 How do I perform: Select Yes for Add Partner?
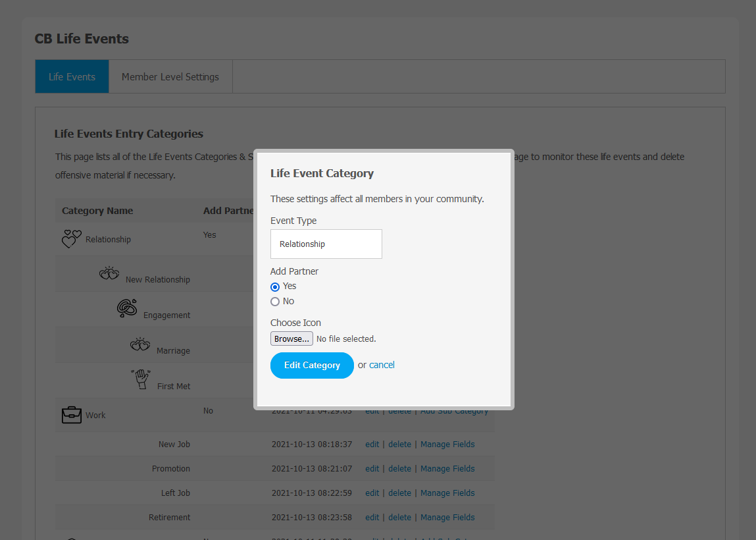tap(275, 286)
